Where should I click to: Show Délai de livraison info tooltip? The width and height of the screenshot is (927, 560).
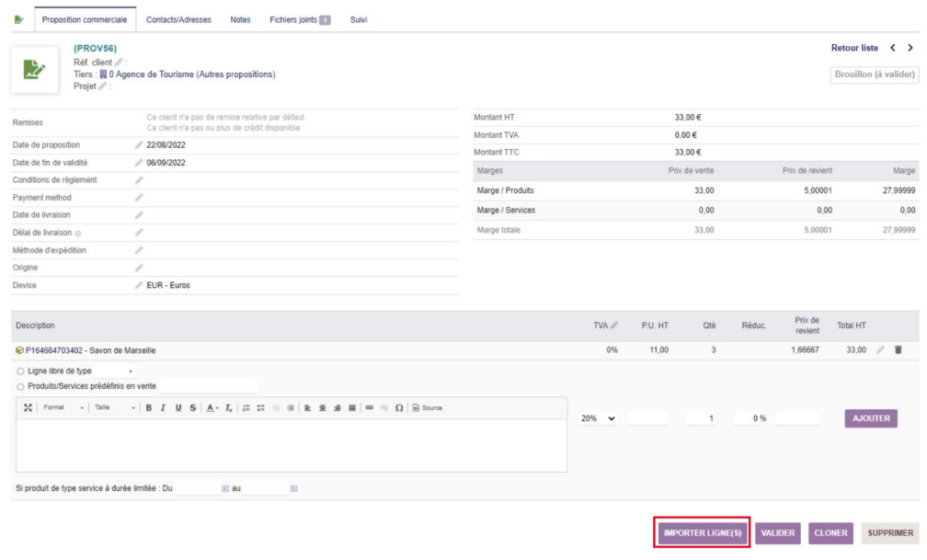[x=78, y=234]
